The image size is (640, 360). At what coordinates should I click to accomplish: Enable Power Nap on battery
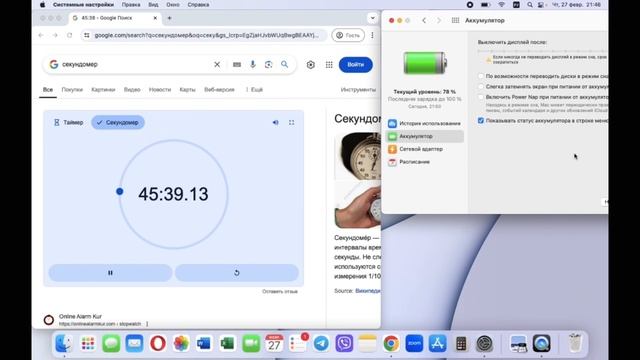pos(481,97)
